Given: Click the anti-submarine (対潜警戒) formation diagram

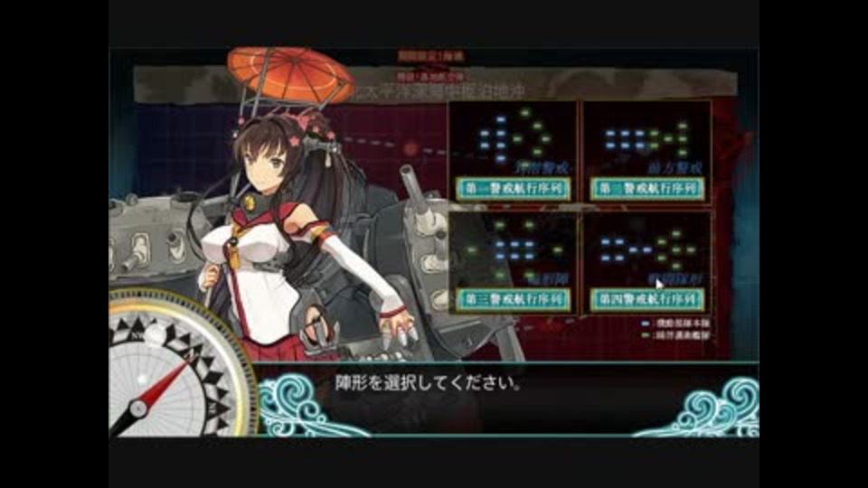Looking at the screenshot, I should 514,137.
